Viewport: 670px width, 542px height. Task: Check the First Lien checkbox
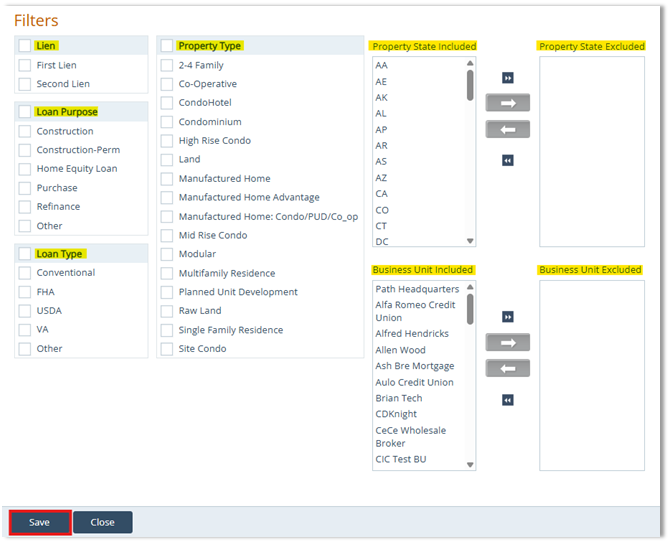(25, 66)
